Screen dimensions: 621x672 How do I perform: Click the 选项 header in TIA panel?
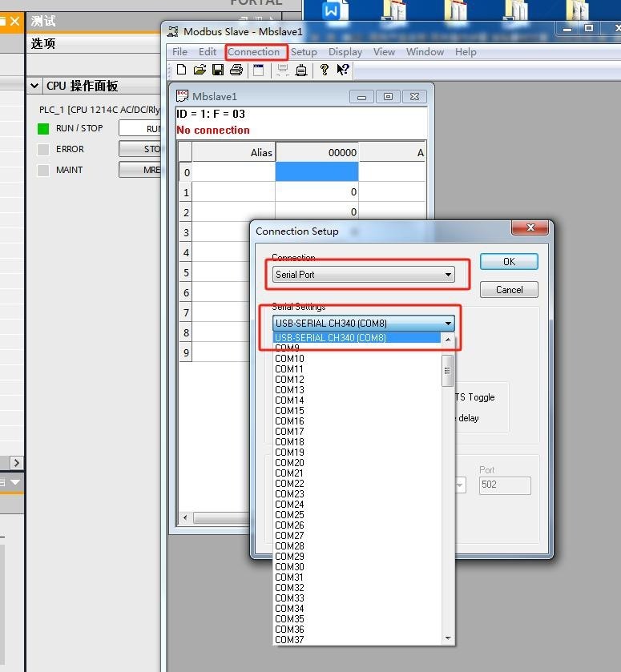tap(43, 44)
